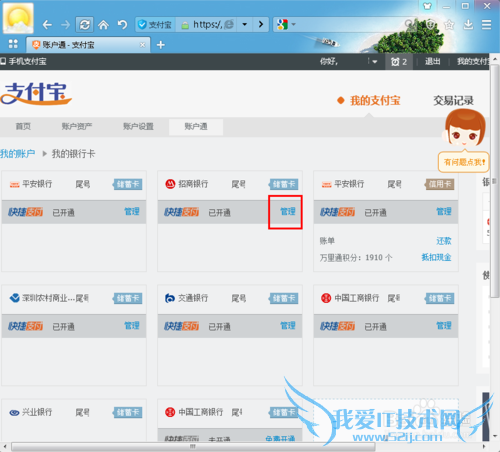This screenshot has height=452, width=500.
Task: Click the 信用卡 tag on 平安银行 card
Action: (439, 184)
